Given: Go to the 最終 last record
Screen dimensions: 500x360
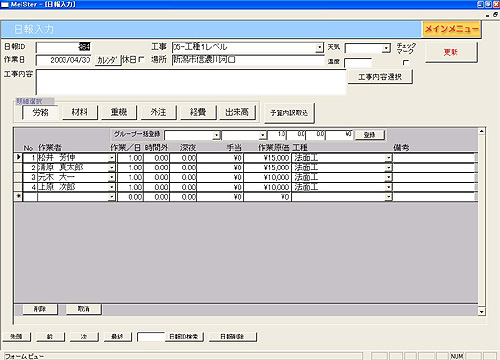Looking at the screenshot, I should 117,337.
